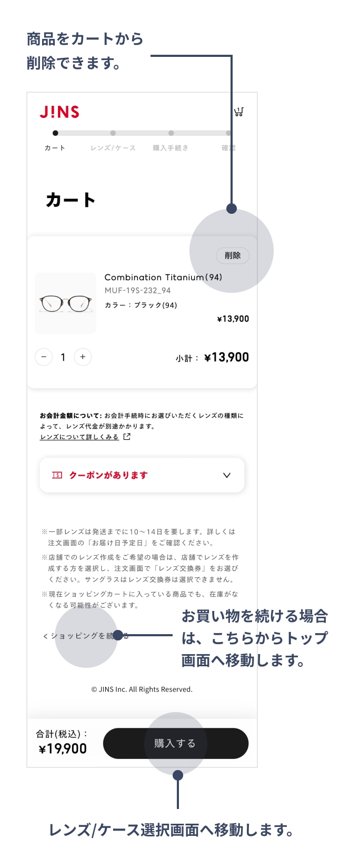Expand the coupon panel with the chevron arrow
This screenshot has height=868, width=360.
tap(227, 475)
